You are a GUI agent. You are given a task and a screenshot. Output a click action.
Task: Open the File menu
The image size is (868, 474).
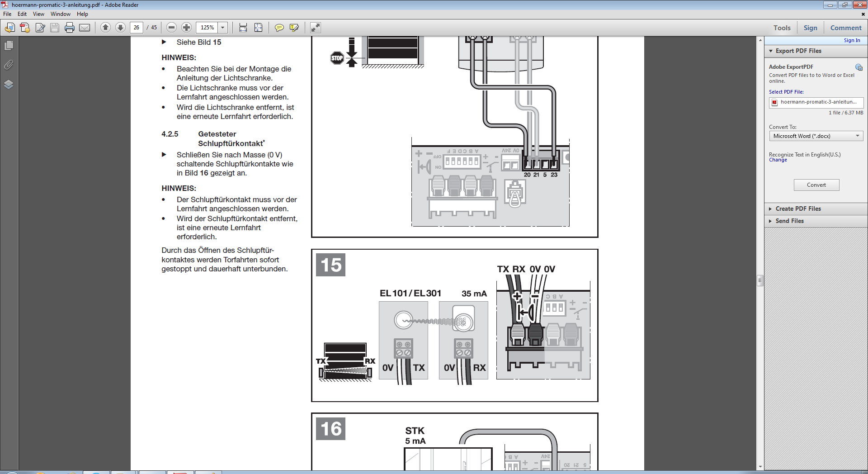click(7, 14)
